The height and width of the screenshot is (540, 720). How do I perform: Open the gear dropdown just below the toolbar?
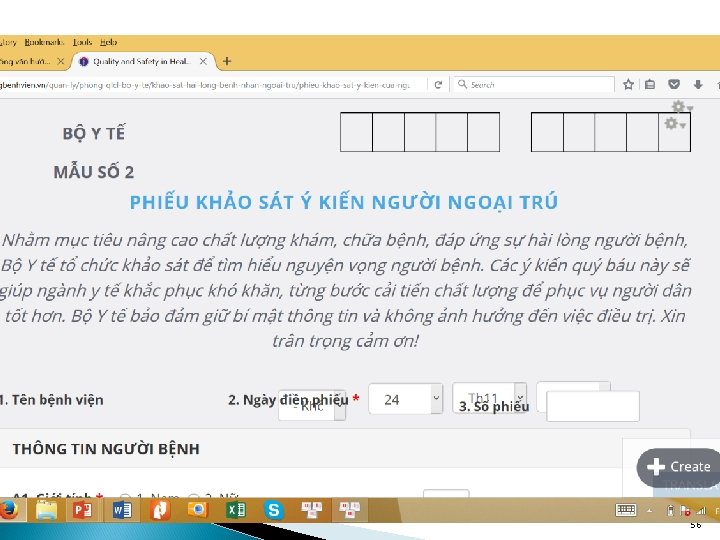coord(682,107)
